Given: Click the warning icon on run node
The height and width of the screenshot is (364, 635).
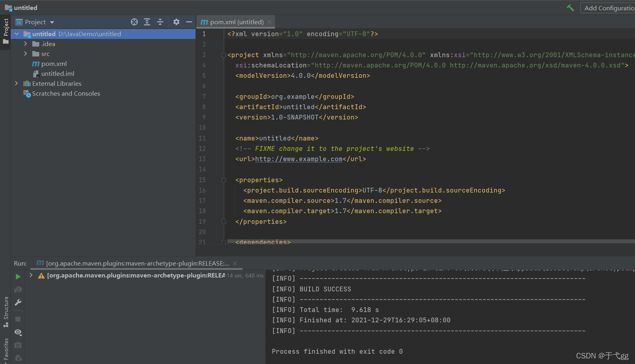Looking at the screenshot, I should coord(41,275).
